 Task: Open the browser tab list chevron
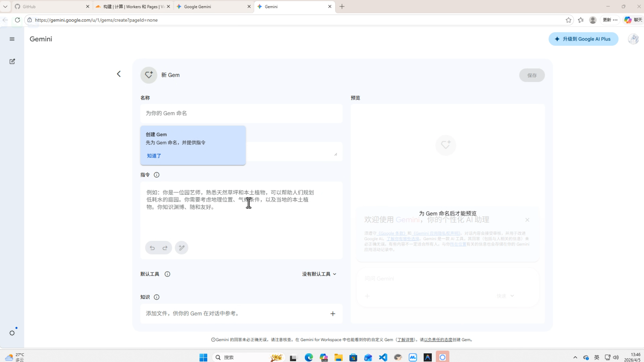(5, 6)
